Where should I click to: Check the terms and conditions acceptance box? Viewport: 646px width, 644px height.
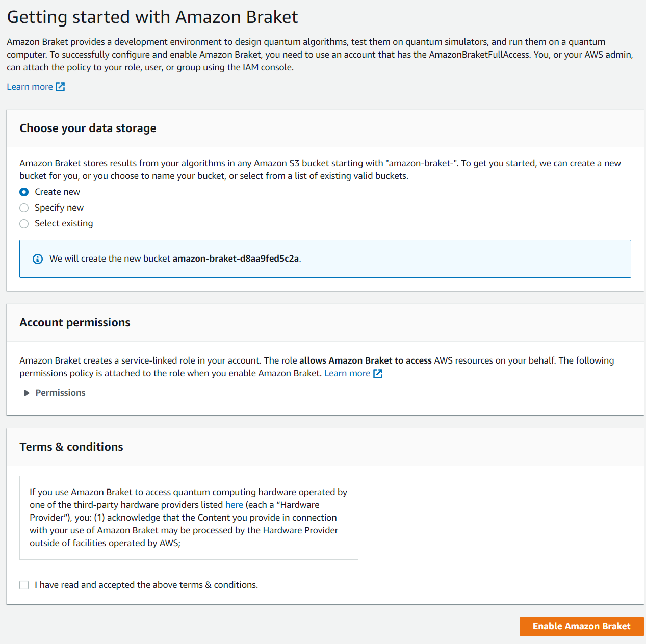tap(24, 585)
